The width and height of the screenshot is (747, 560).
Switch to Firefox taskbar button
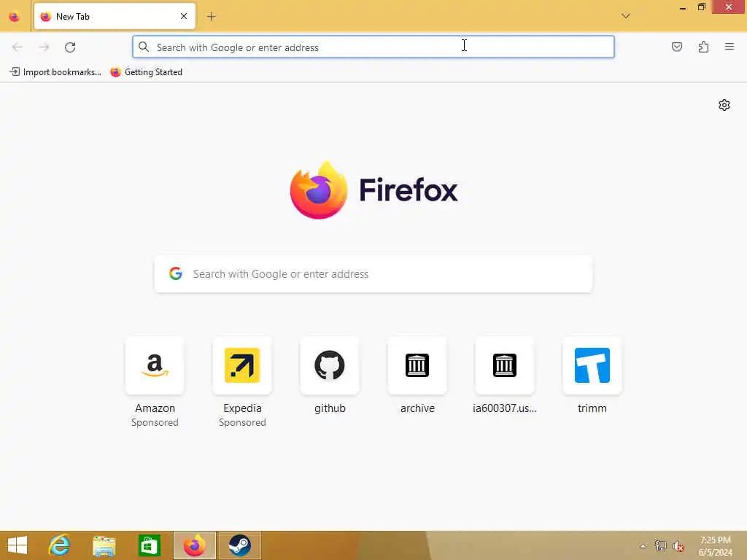[194, 545]
